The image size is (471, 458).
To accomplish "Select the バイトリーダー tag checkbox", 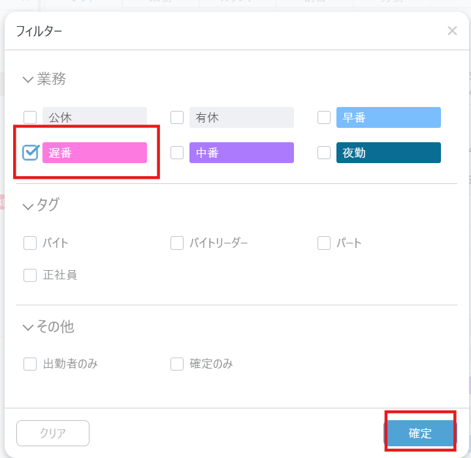I will pos(177,243).
